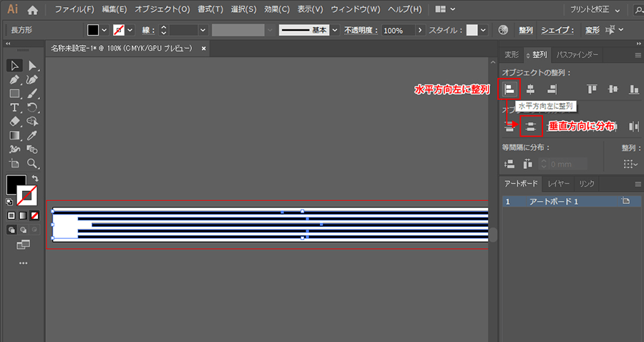This screenshot has height=342, width=644.
Task: Open brush definition 基本 dropdown
Action: click(x=335, y=30)
